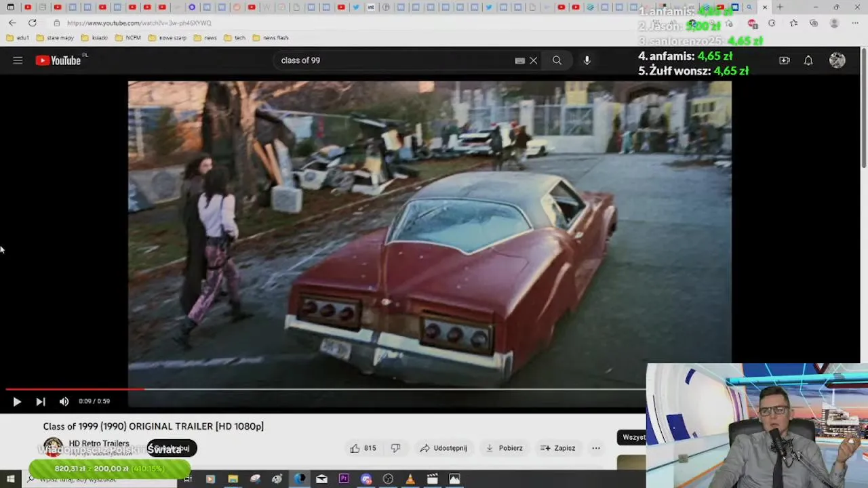
Task: Play the paused video
Action: coord(17,401)
